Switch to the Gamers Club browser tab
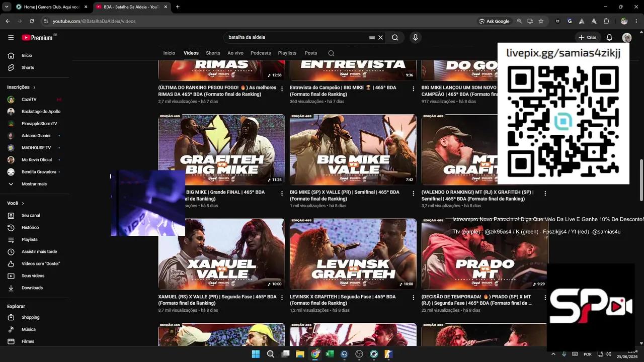This screenshot has width=644, height=362. tap(51, 7)
